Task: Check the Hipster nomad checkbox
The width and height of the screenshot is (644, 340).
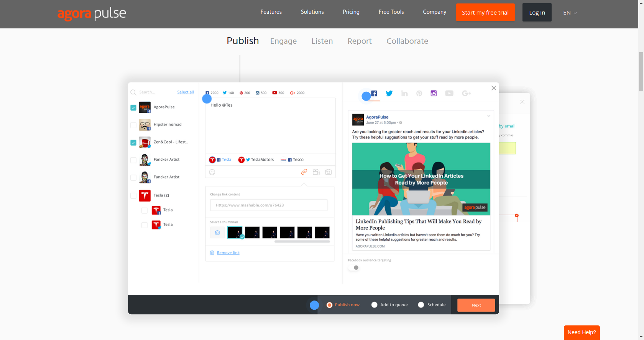Action: point(133,125)
